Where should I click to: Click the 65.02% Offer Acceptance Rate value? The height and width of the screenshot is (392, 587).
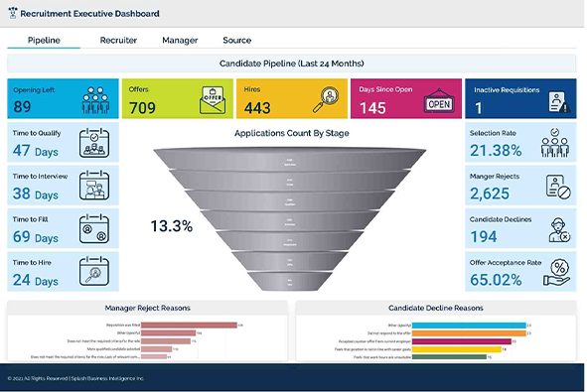pos(496,280)
